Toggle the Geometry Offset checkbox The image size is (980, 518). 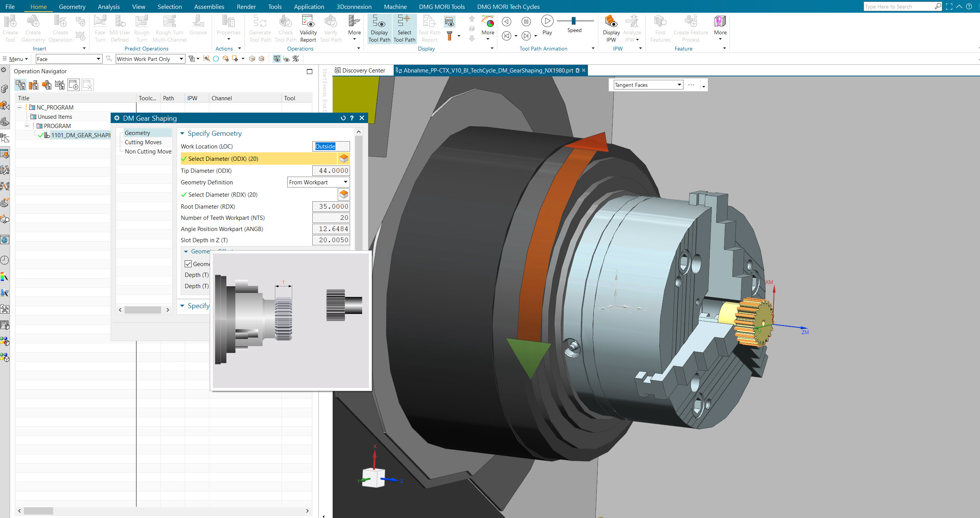point(188,264)
